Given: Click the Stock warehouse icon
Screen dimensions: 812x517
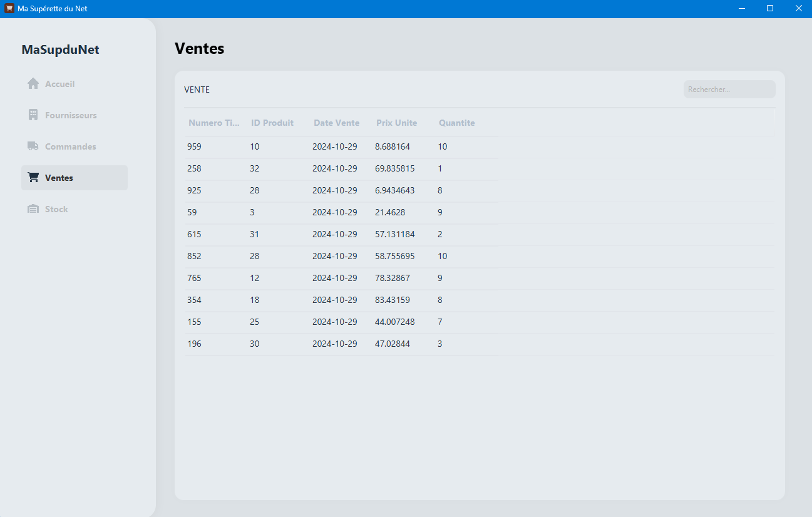Looking at the screenshot, I should click(x=33, y=209).
